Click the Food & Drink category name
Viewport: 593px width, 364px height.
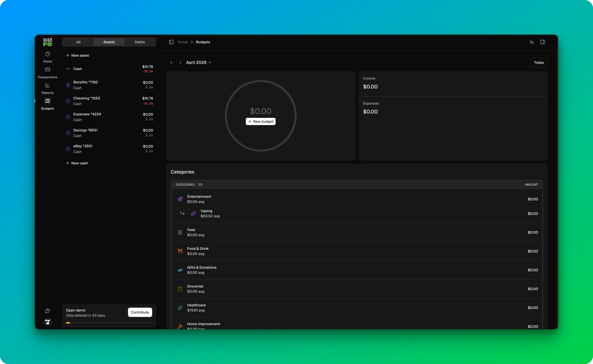click(198, 249)
